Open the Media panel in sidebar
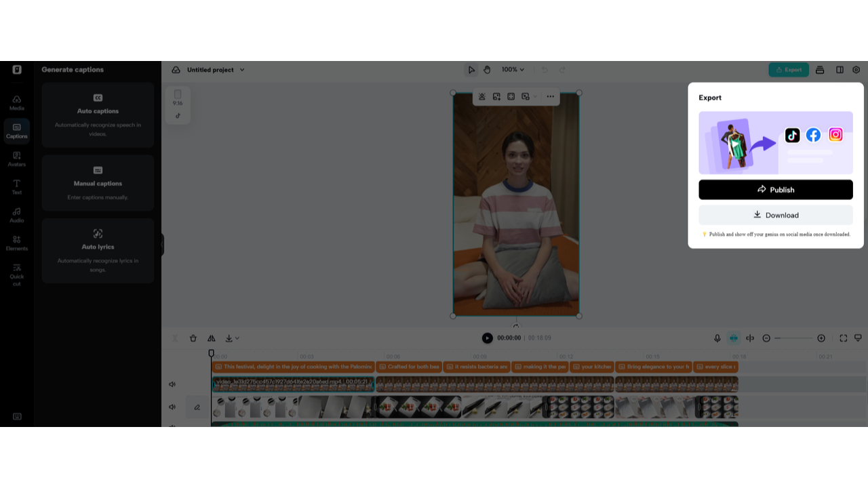The image size is (868, 488). pyautogui.click(x=17, y=103)
